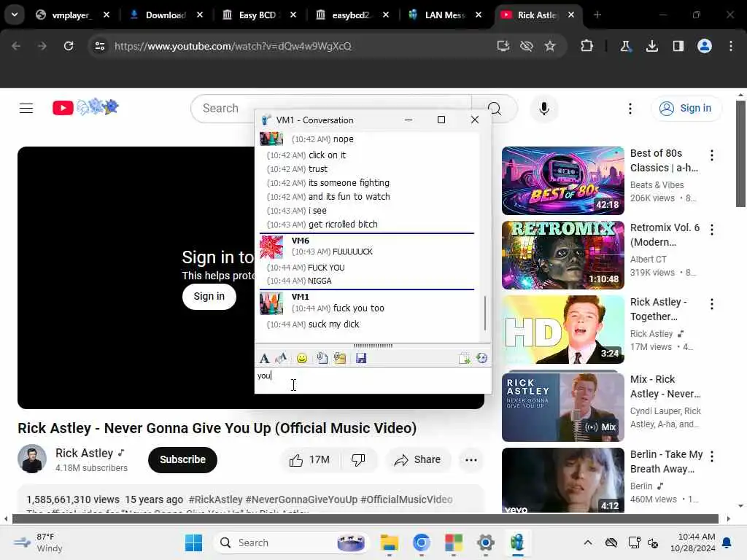
Task: Click the page vertical scrollbar
Action: click(x=740, y=154)
